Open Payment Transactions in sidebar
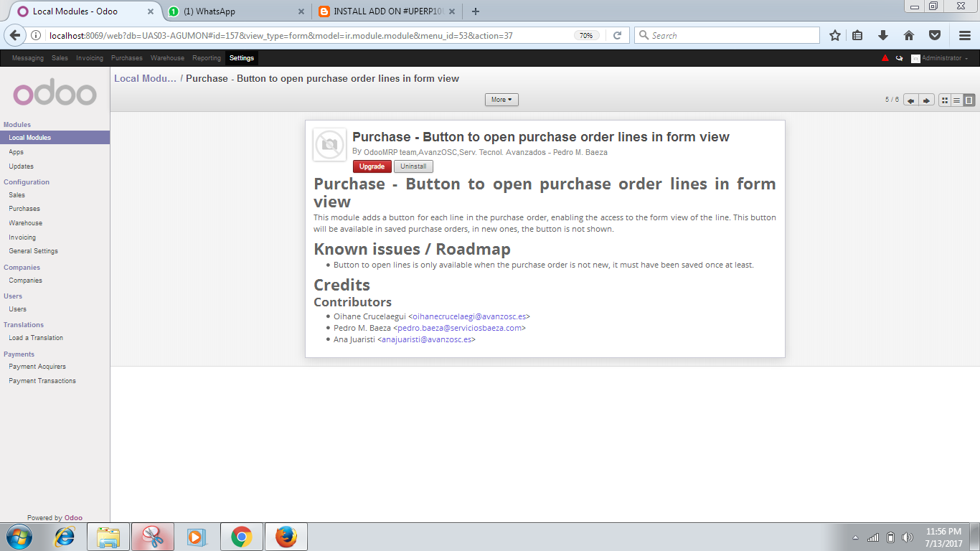This screenshot has width=980, height=551. coord(42,381)
